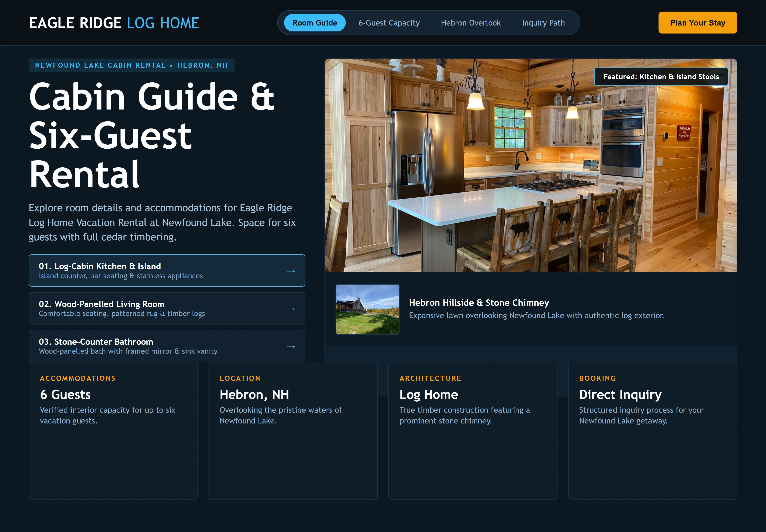Open the Room Guide tab

315,23
